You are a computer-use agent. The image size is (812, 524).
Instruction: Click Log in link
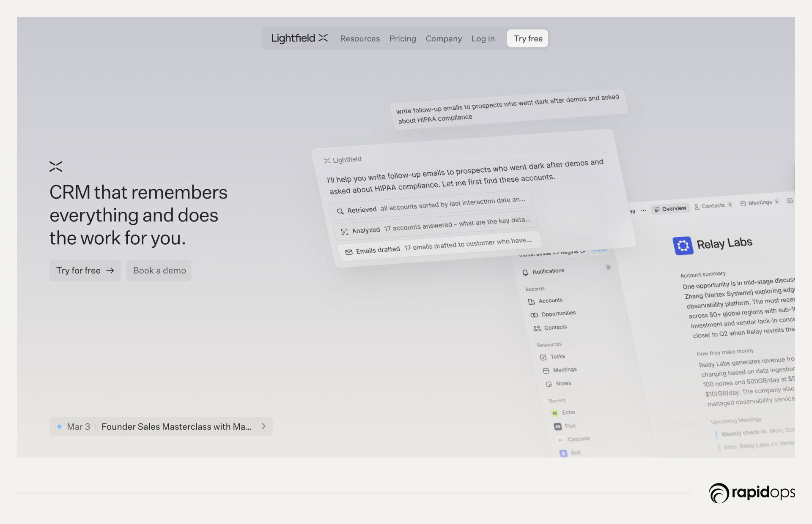tap(483, 39)
